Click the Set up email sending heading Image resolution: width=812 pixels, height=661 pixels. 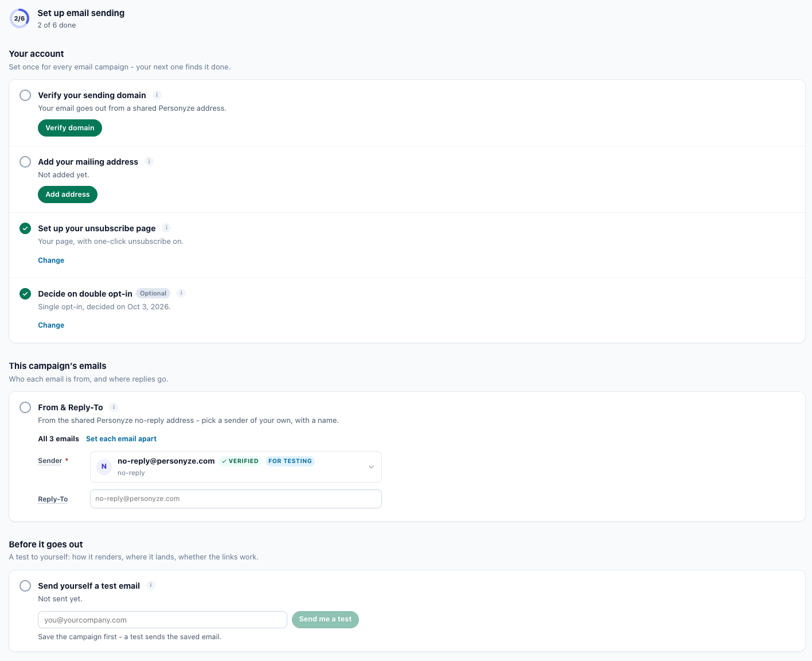(x=81, y=13)
